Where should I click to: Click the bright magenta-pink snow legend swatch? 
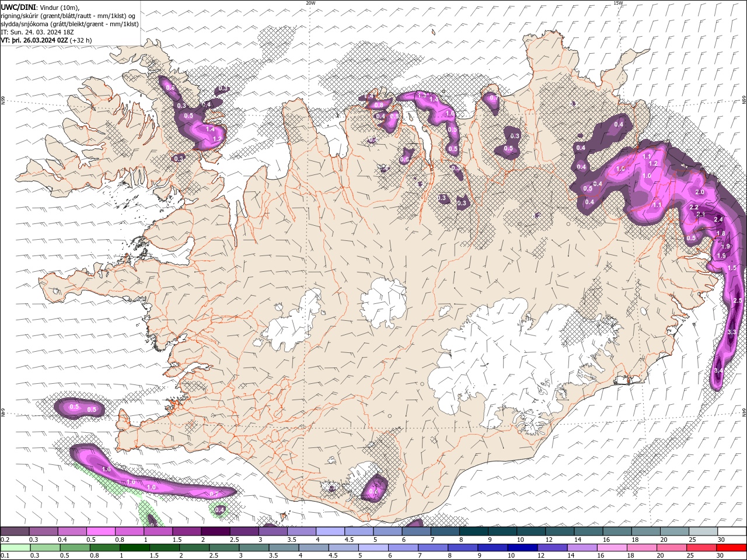(x=100, y=531)
